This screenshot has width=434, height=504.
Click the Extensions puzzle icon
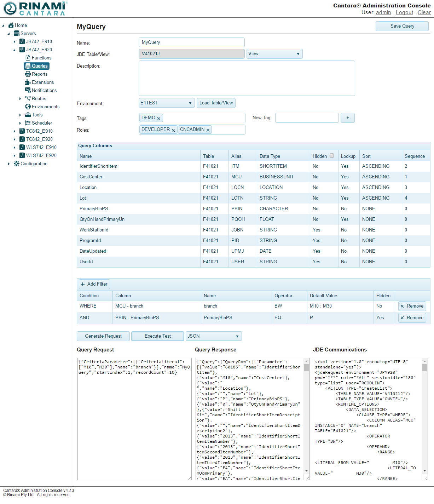tap(28, 82)
